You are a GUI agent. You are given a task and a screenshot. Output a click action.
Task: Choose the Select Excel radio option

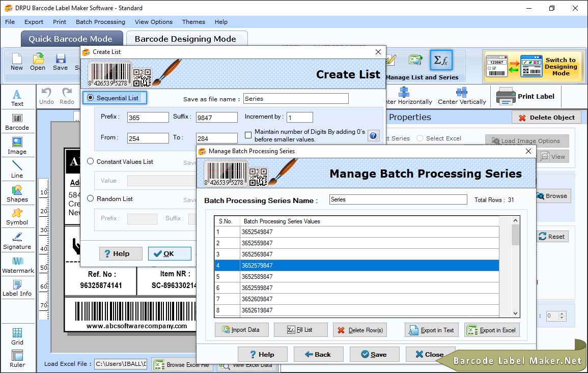point(419,138)
